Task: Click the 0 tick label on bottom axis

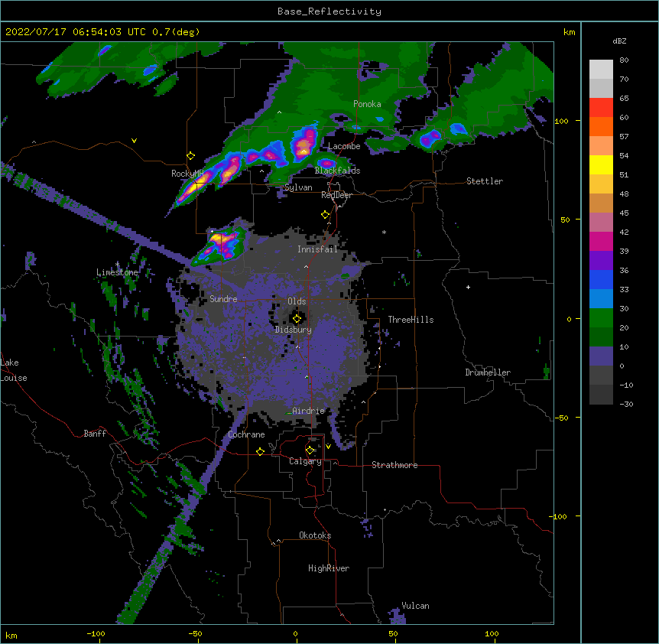Action: [x=295, y=633]
